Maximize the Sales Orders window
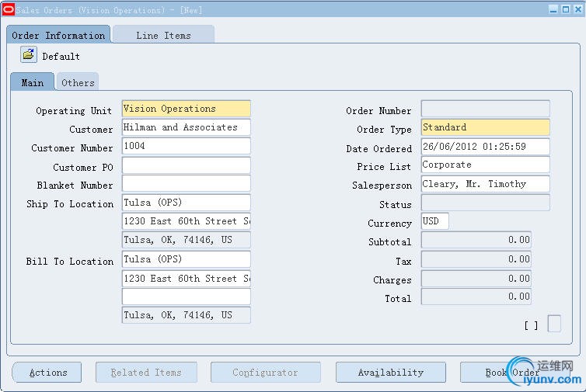 click(x=566, y=9)
